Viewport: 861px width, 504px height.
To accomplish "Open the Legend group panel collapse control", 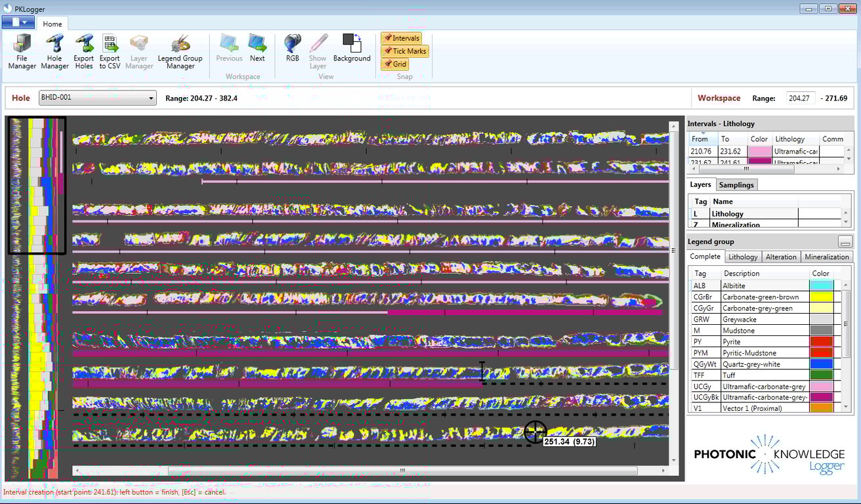I will [845, 241].
